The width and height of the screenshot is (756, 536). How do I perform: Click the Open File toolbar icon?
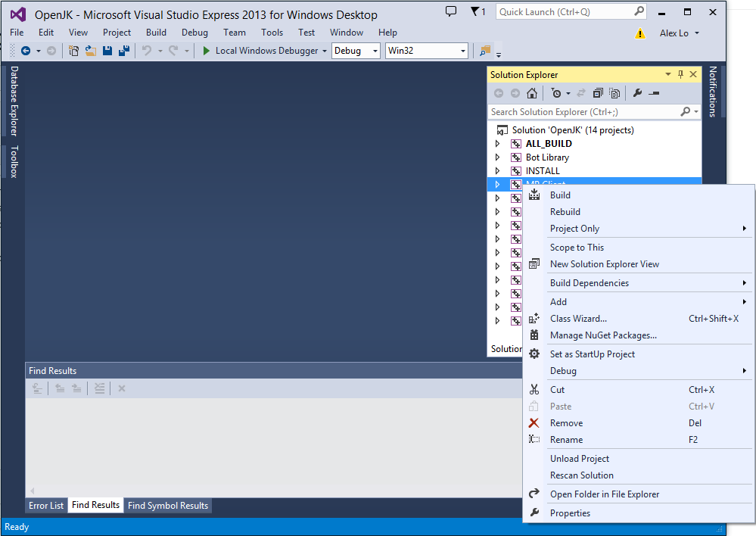tap(90, 51)
